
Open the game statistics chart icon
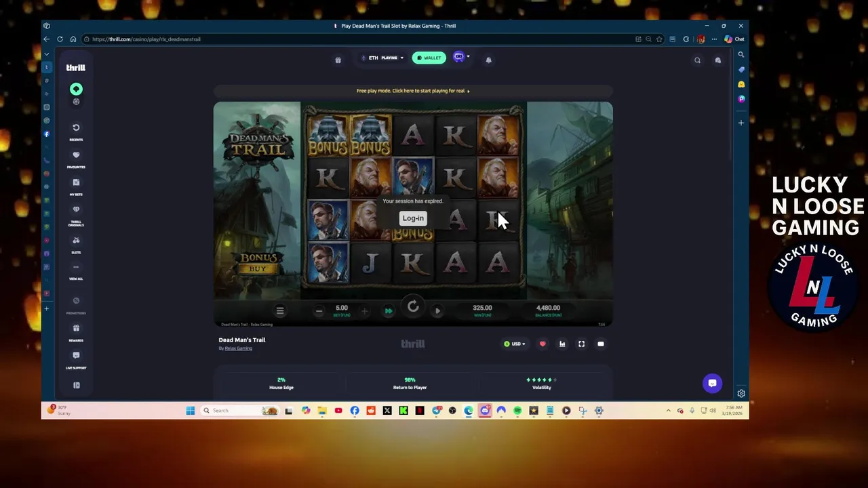click(x=562, y=344)
